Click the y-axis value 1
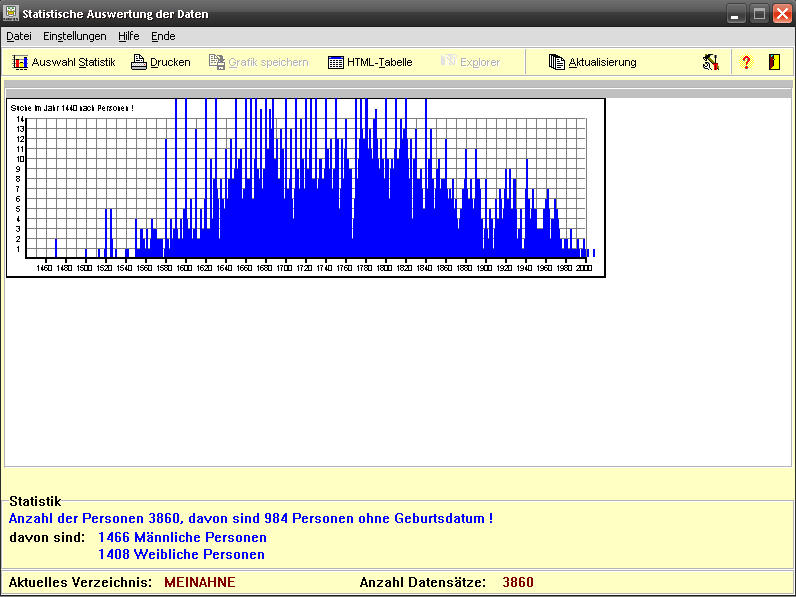 (x=19, y=249)
